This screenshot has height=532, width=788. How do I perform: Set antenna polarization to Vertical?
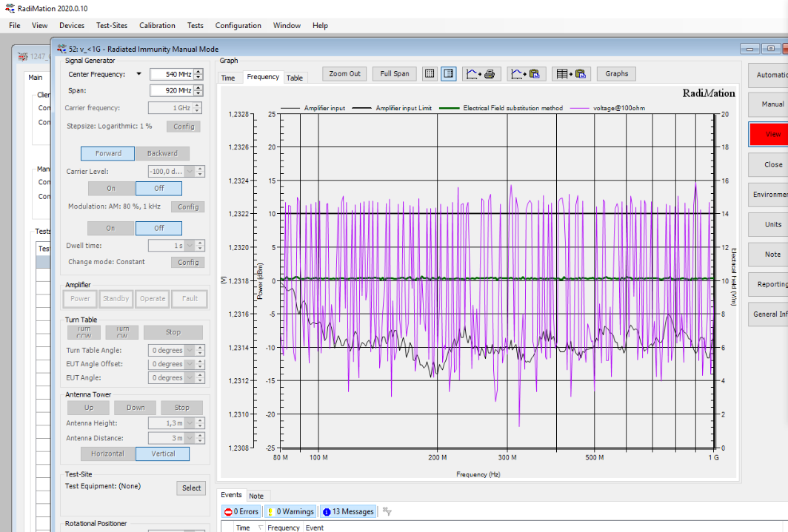(163, 454)
